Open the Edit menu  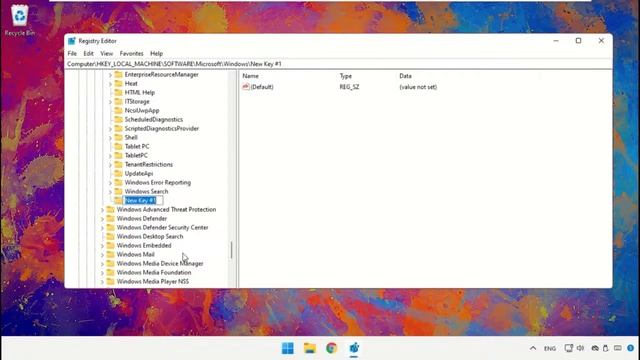point(89,53)
